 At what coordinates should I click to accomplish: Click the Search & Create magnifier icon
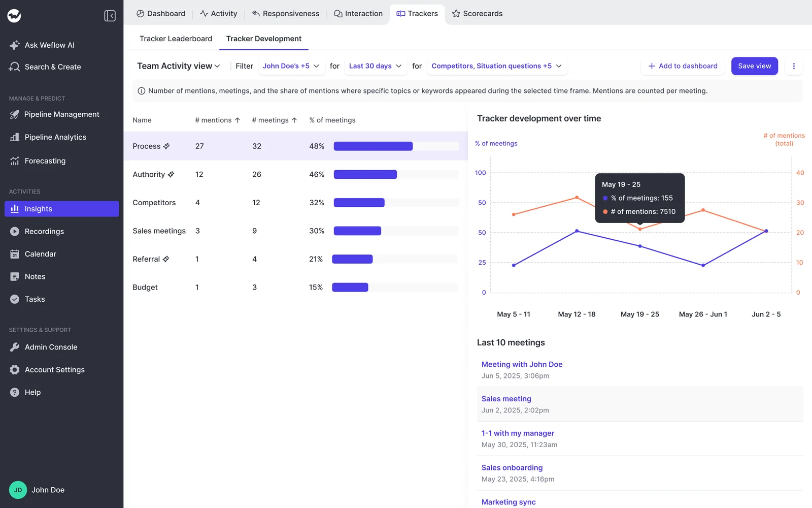tap(15, 67)
